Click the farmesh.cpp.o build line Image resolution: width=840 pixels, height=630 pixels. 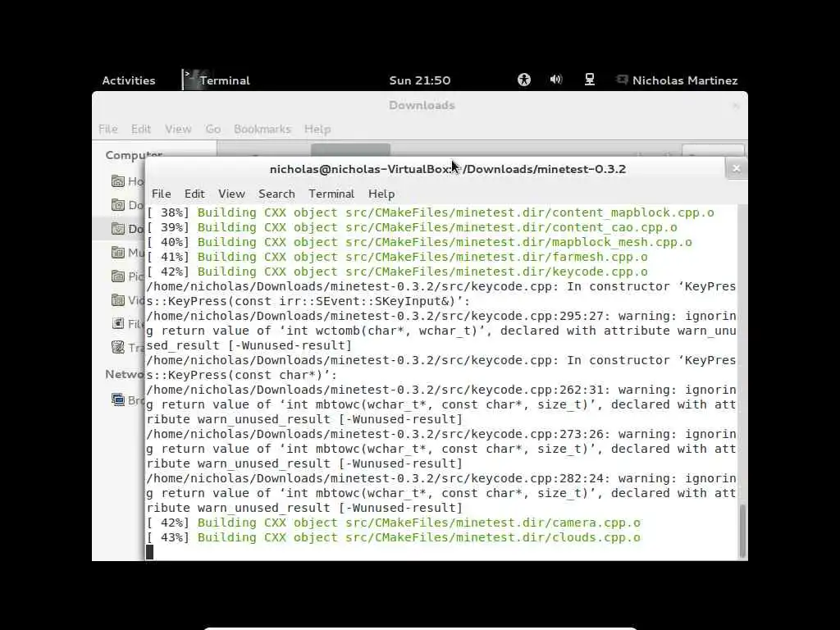[397, 257]
